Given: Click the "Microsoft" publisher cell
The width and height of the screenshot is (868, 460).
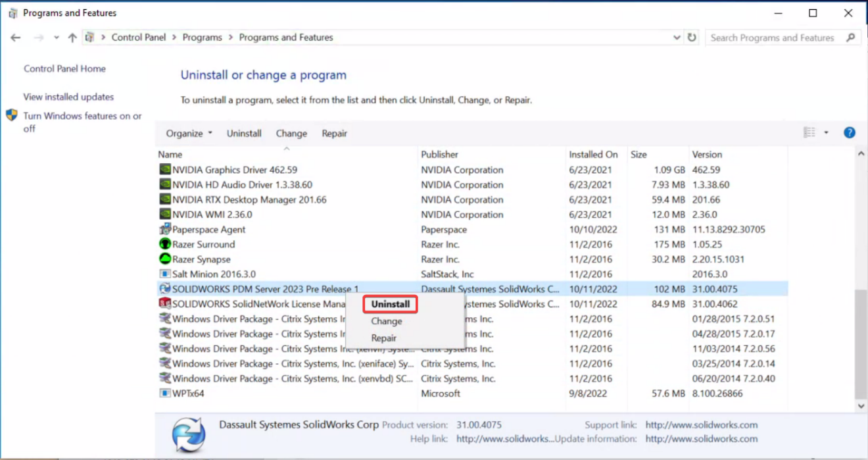Looking at the screenshot, I should click(x=441, y=394).
